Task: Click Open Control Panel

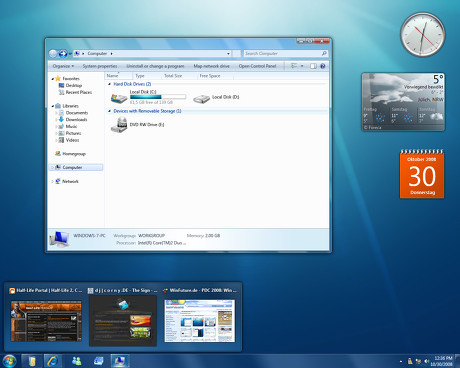Action: tap(257, 66)
